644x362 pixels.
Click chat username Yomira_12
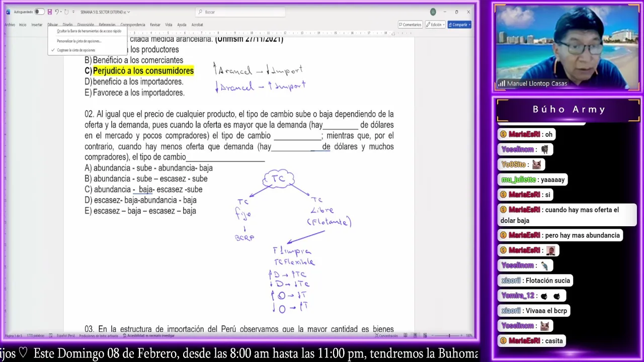point(518,296)
